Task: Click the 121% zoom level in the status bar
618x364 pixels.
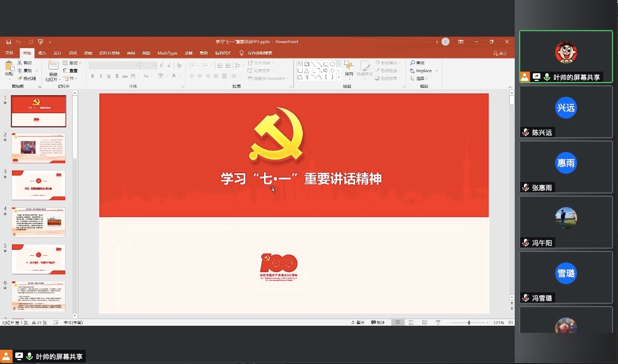Action: click(x=498, y=322)
